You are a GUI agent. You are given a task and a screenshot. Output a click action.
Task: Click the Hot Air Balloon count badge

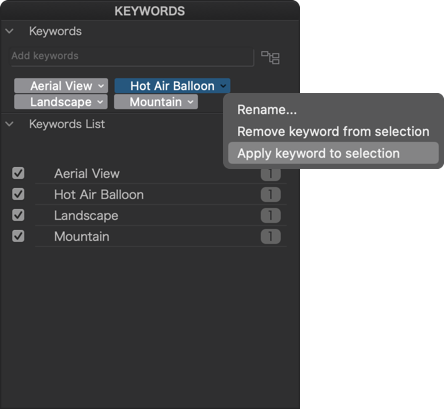click(x=271, y=195)
